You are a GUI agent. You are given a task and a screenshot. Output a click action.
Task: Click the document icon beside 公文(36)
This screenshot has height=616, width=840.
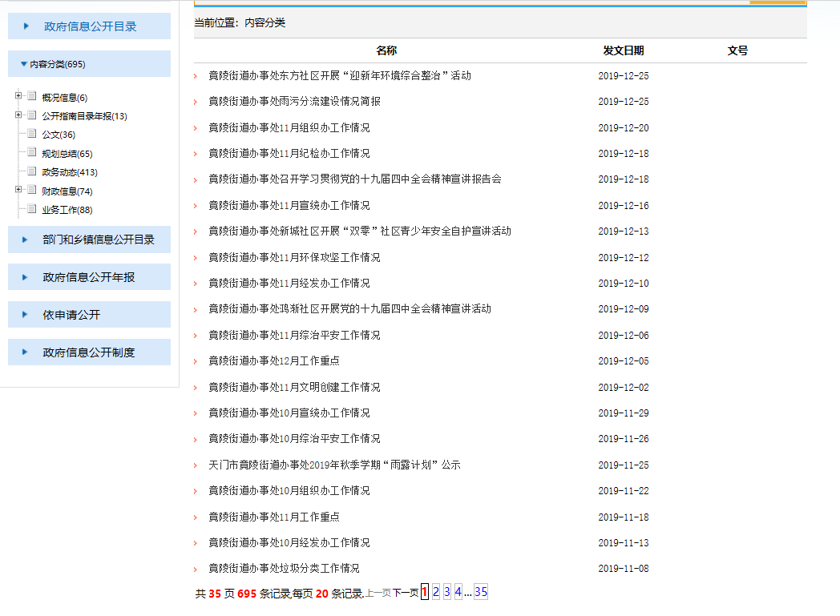32,134
